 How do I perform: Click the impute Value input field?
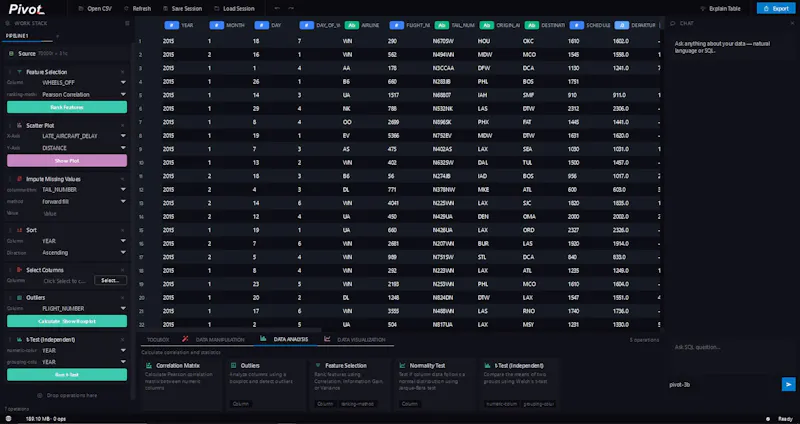tap(84, 214)
